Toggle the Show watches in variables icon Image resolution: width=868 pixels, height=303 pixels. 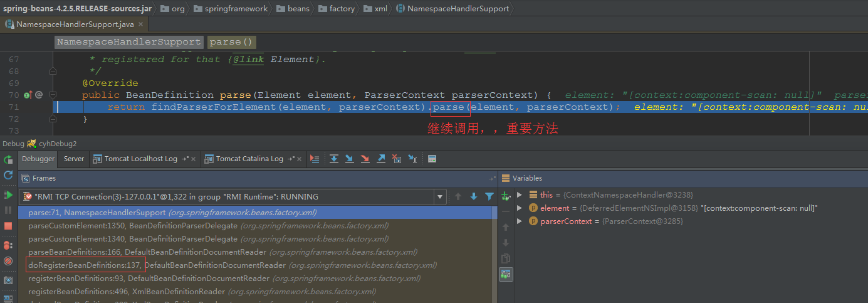coord(506,274)
